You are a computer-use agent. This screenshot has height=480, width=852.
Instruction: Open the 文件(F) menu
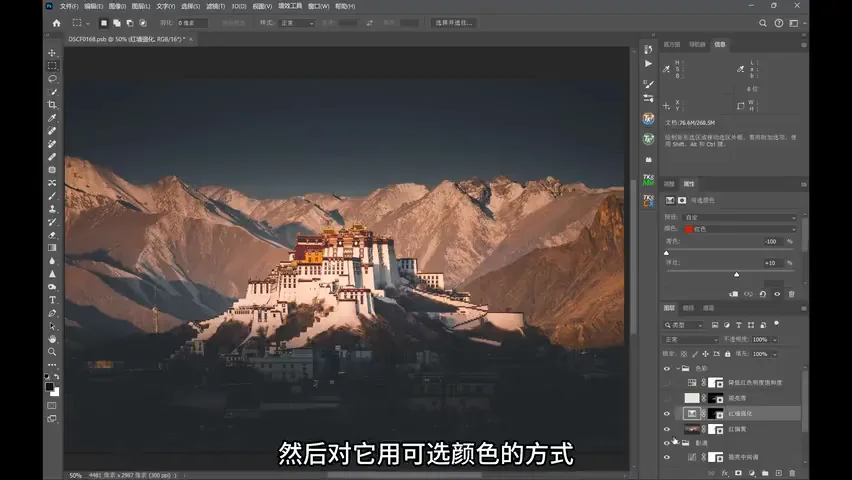click(x=69, y=7)
